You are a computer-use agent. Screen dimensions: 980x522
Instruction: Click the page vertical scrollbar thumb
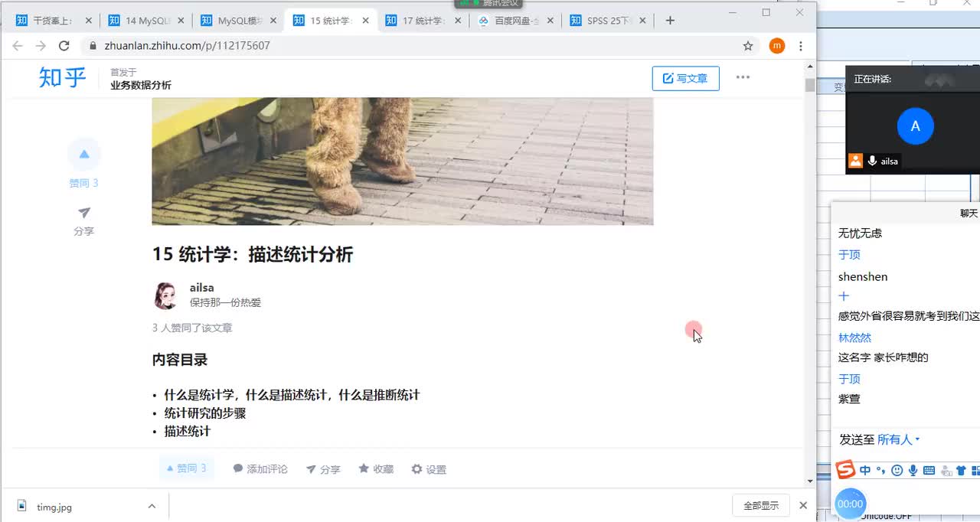coord(810,85)
